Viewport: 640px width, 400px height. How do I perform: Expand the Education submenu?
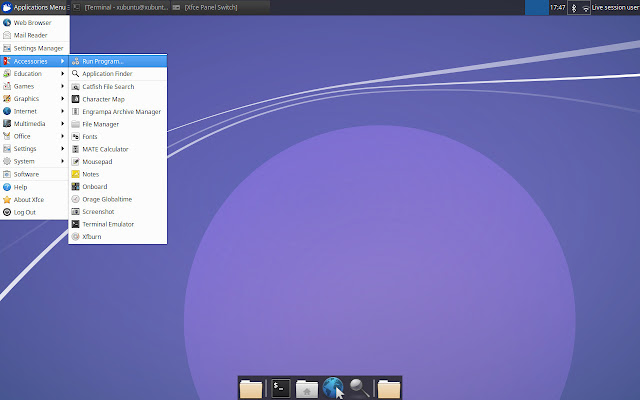[x=34, y=74]
